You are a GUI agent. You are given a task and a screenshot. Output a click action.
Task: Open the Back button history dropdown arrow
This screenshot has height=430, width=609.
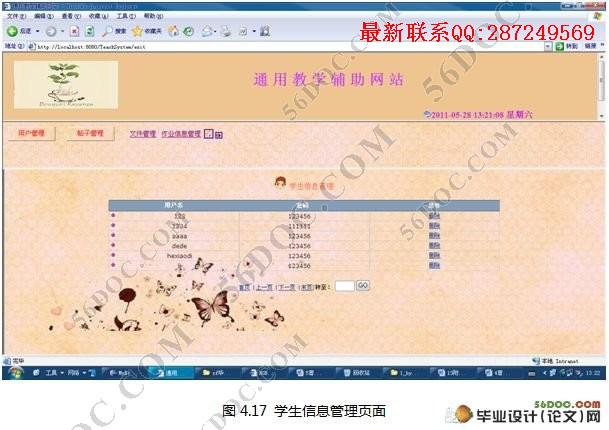tap(38, 31)
